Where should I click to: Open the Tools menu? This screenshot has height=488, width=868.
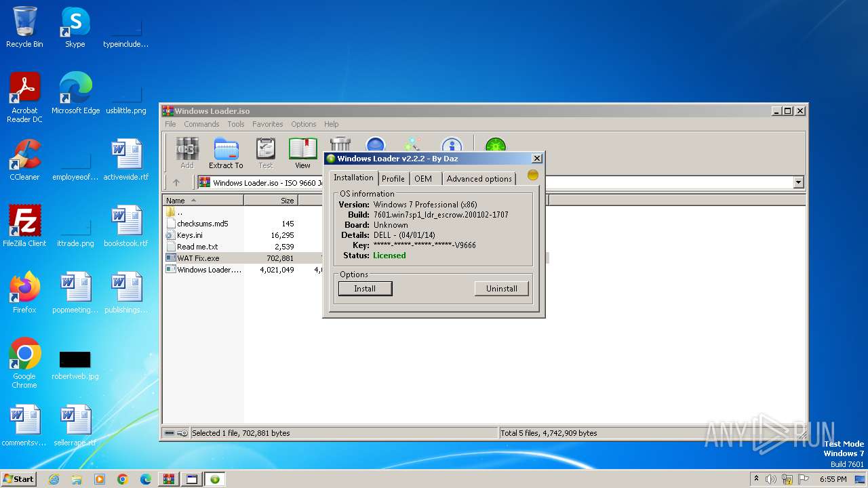pos(236,124)
